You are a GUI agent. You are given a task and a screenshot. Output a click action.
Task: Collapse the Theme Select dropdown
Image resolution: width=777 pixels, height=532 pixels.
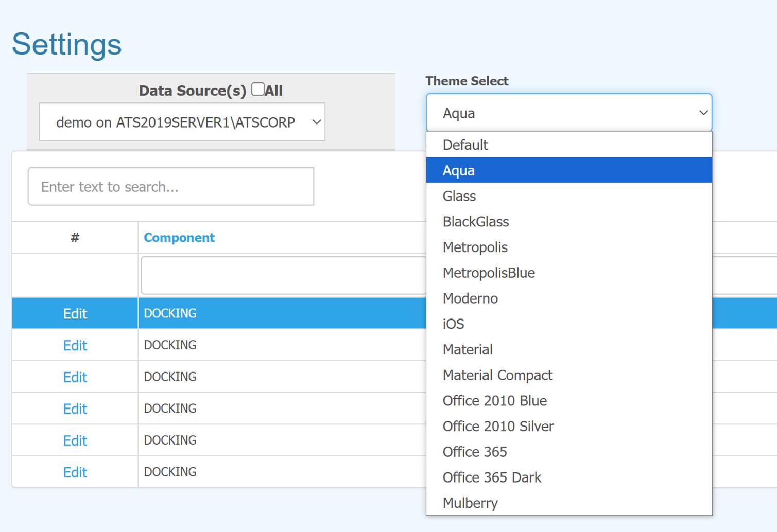[x=568, y=113]
